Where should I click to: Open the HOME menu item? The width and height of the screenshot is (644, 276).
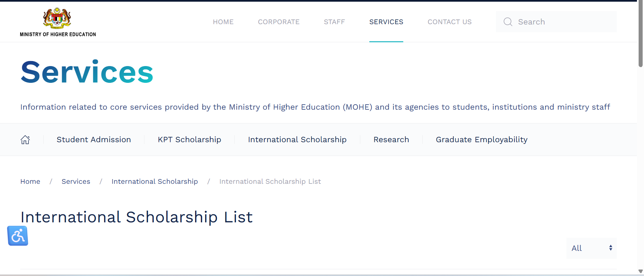tap(223, 22)
